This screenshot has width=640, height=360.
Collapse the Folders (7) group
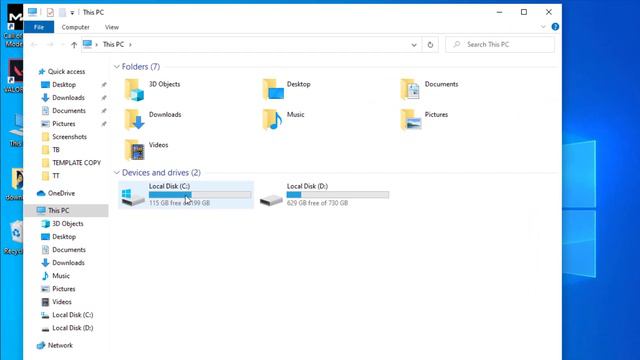click(x=117, y=67)
